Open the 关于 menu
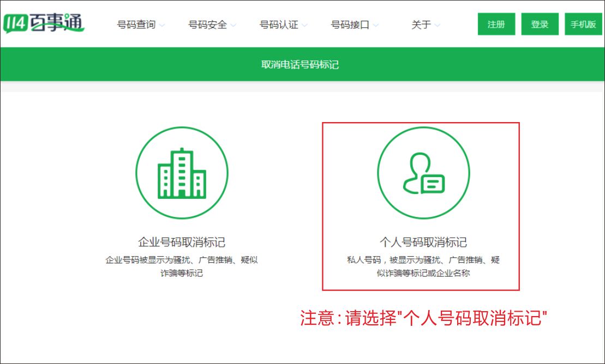This screenshot has height=364, width=605. 421,25
